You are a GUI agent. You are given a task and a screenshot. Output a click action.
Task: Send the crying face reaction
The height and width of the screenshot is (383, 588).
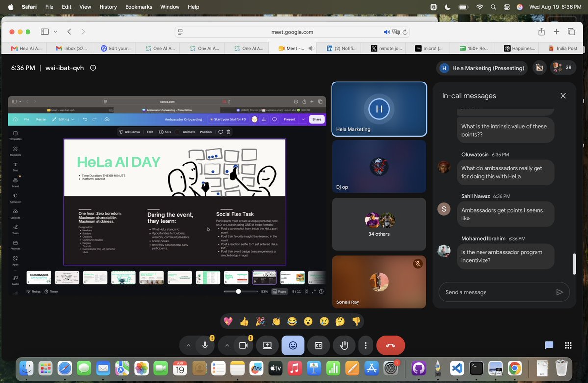point(324,321)
